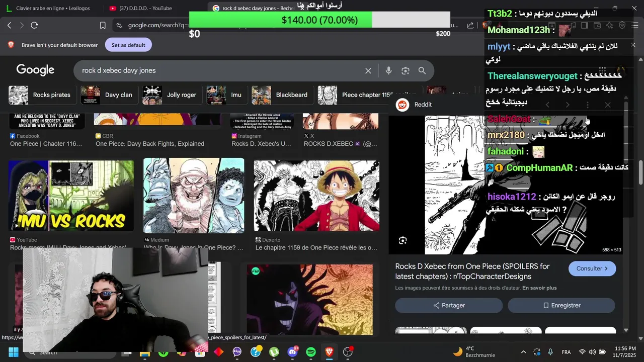This screenshot has width=644, height=362.
Task: Open the Consulter button in the preview panel
Action: [x=592, y=268]
